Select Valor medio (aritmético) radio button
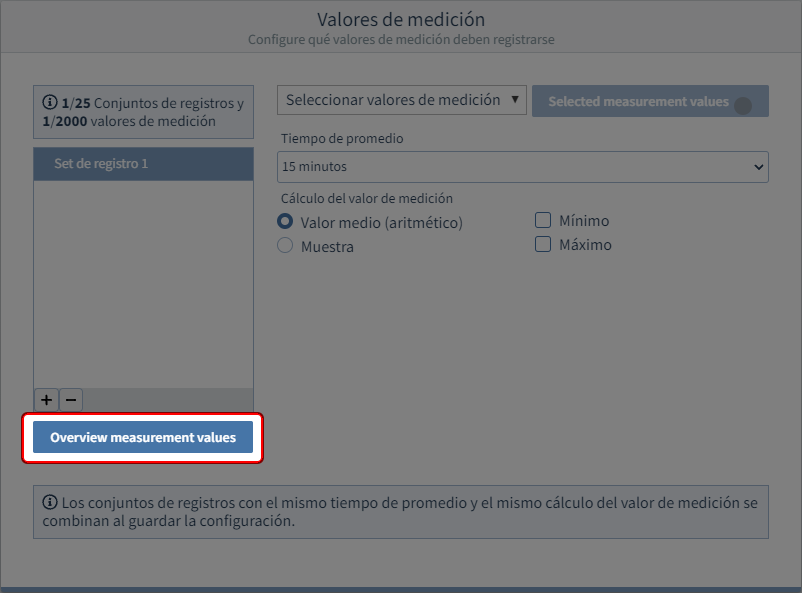The width and height of the screenshot is (802, 593). tap(285, 222)
